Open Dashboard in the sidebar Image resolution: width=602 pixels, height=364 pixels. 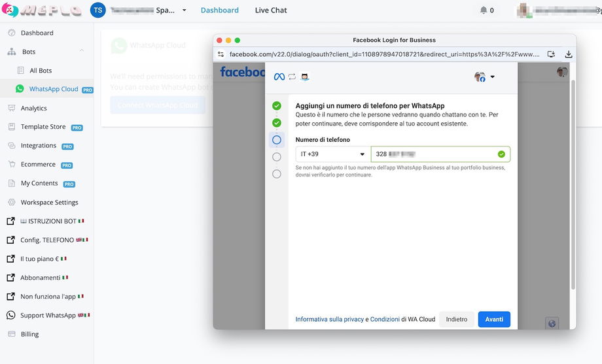tap(37, 33)
